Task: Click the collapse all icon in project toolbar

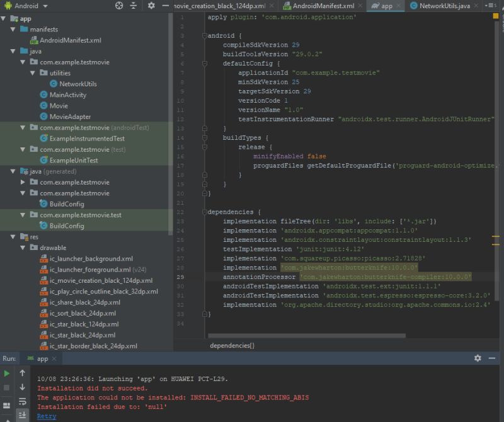Action: point(134,6)
